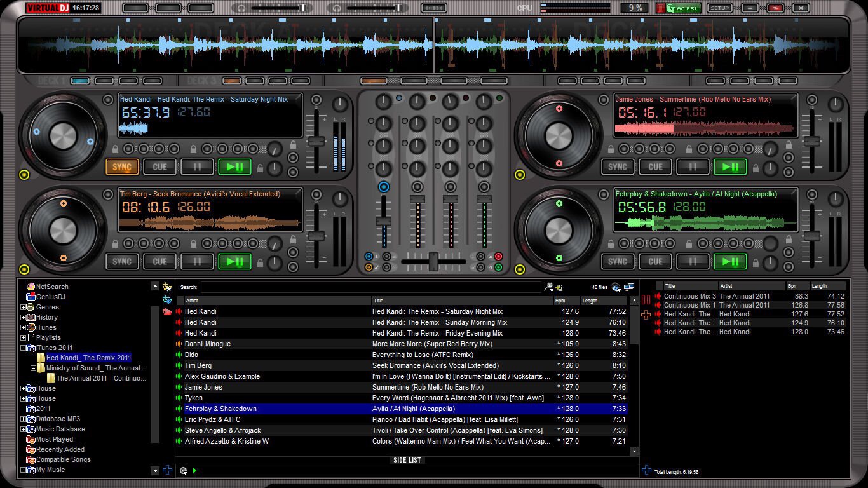Click the mixer crossfader slider
Screen dimensions: 868x488
point(433,261)
